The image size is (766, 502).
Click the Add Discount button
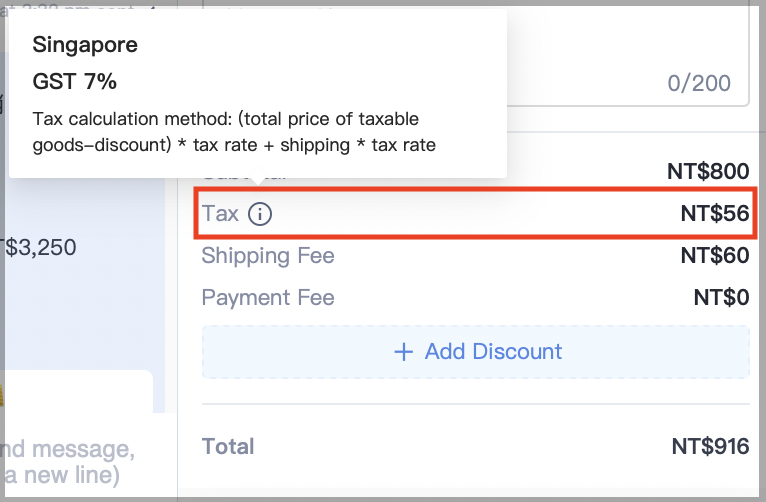tap(475, 352)
